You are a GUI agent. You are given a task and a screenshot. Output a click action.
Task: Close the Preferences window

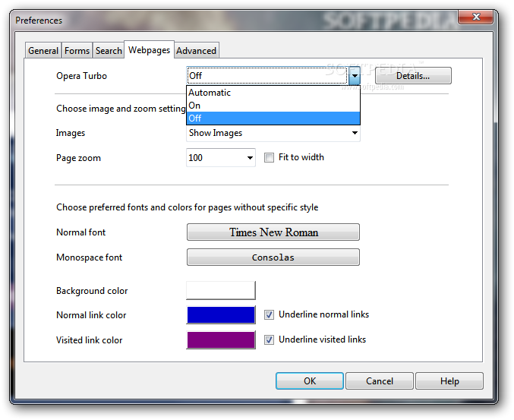click(x=475, y=17)
